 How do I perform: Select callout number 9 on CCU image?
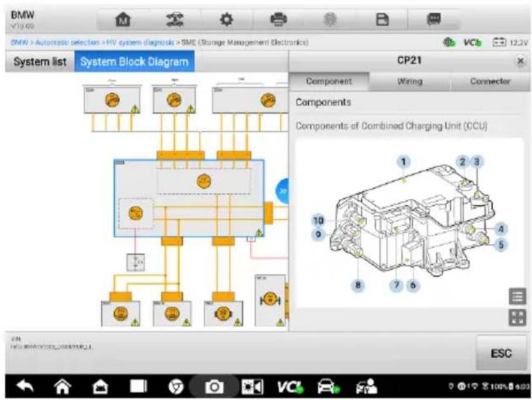318,234
